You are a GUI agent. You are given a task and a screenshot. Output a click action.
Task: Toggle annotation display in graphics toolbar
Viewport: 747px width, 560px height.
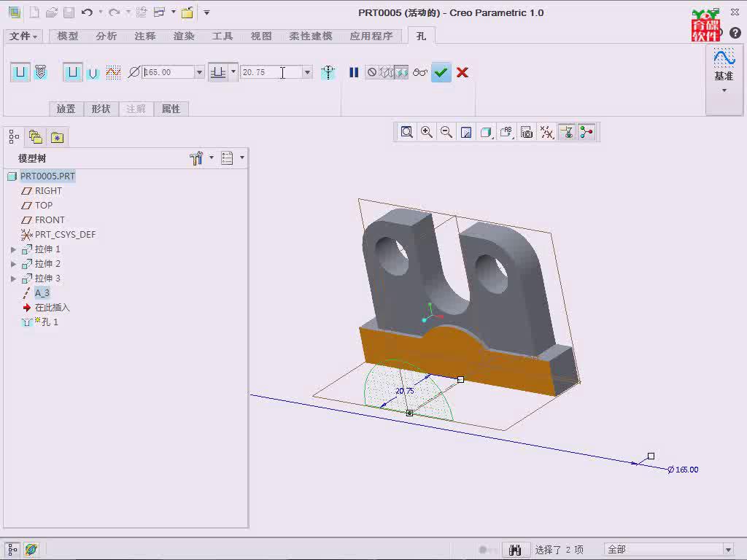coord(567,132)
